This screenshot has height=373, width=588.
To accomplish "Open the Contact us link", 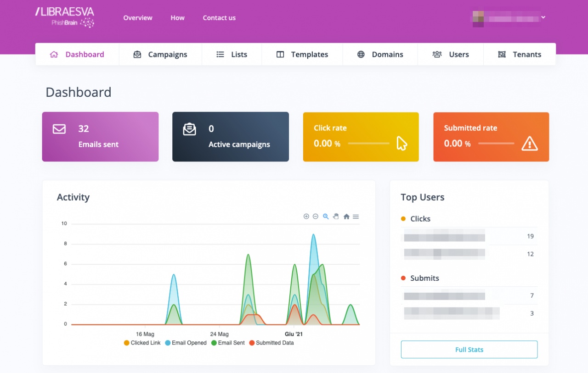I will [x=219, y=18].
